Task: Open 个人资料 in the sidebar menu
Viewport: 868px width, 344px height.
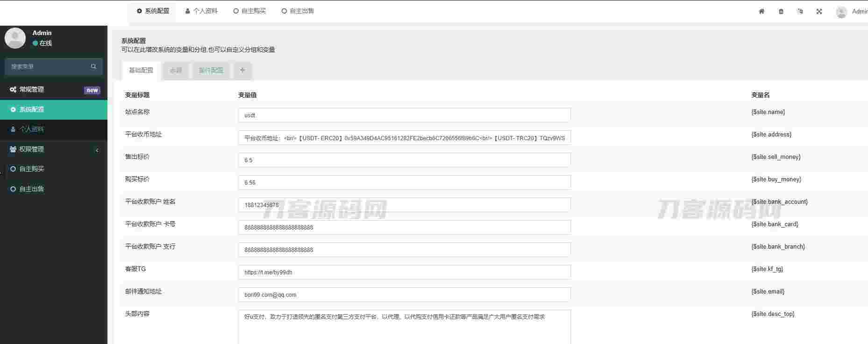Action: click(54, 129)
